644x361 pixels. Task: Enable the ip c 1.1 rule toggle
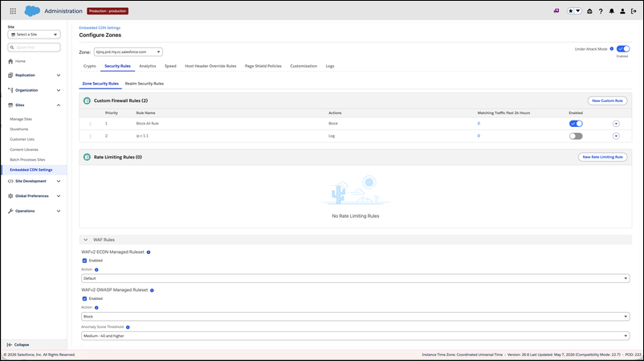click(576, 136)
